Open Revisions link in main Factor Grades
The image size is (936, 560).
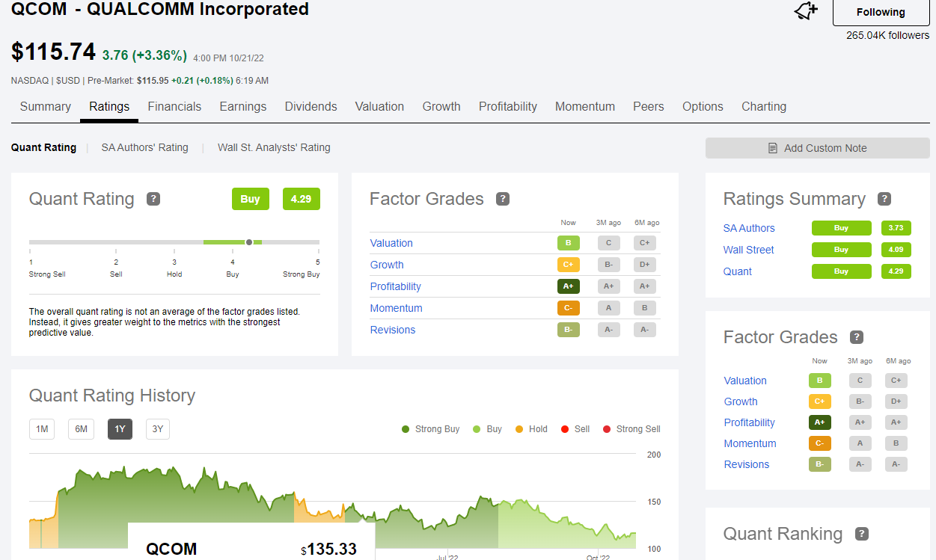pyautogui.click(x=393, y=330)
